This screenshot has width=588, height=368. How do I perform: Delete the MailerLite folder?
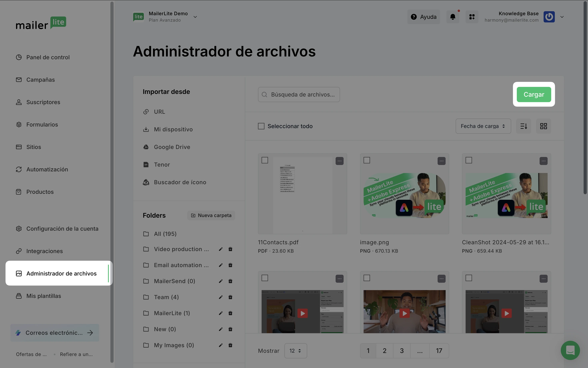pos(230,313)
